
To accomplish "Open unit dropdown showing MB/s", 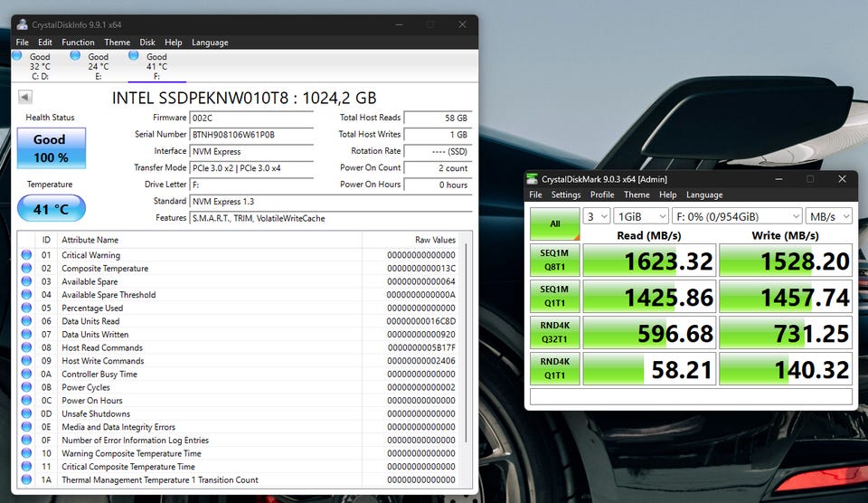I will pyautogui.click(x=829, y=216).
